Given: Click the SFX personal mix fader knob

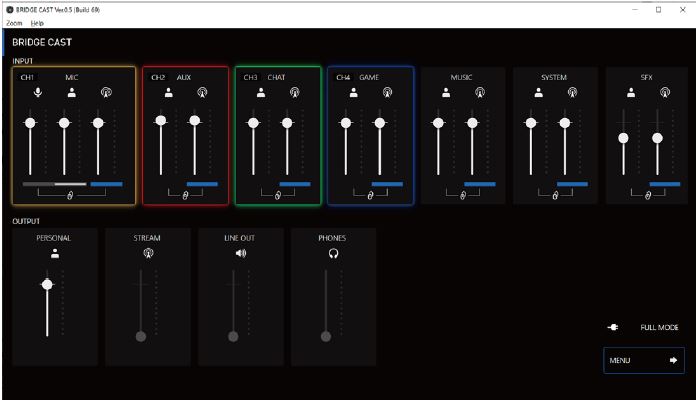Looking at the screenshot, I should pos(624,138).
